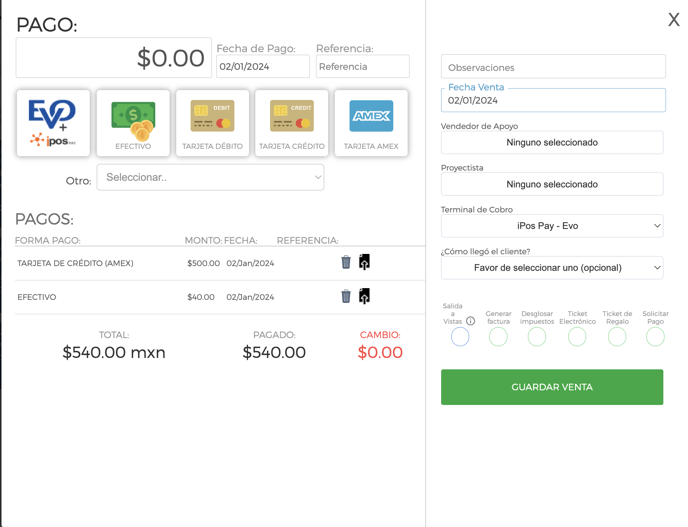This screenshot has height=527, width=688.
Task: Click the Guardar Venta button
Action: pyautogui.click(x=552, y=387)
